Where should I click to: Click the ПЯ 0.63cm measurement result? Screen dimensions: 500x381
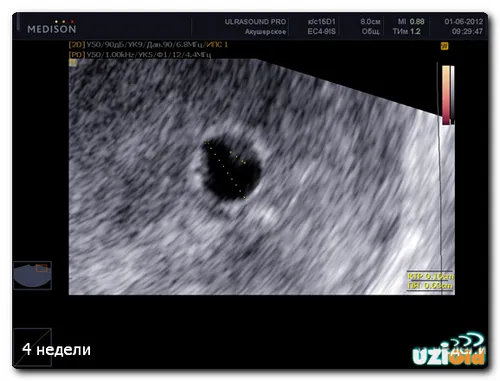point(430,286)
